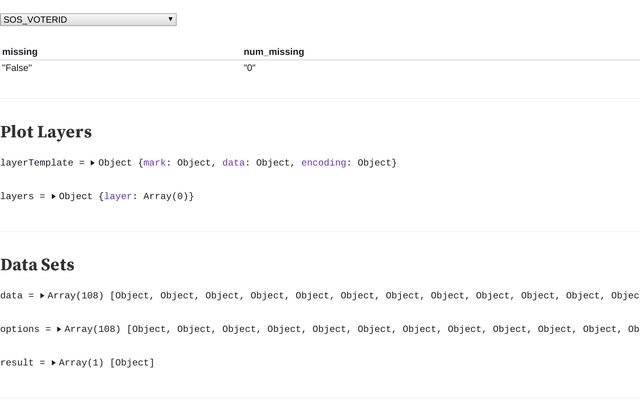Select the "0" num_missing cell
The width and height of the screenshot is (640, 400).
(x=249, y=68)
